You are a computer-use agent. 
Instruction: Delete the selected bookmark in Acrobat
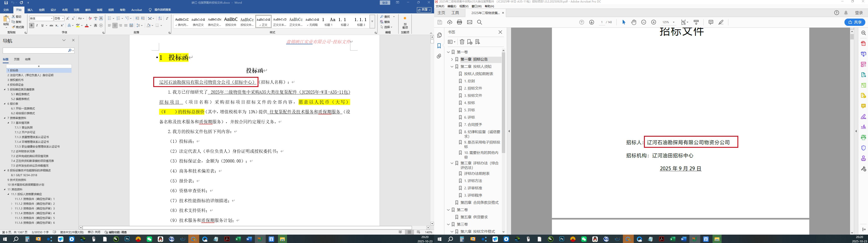(462, 42)
